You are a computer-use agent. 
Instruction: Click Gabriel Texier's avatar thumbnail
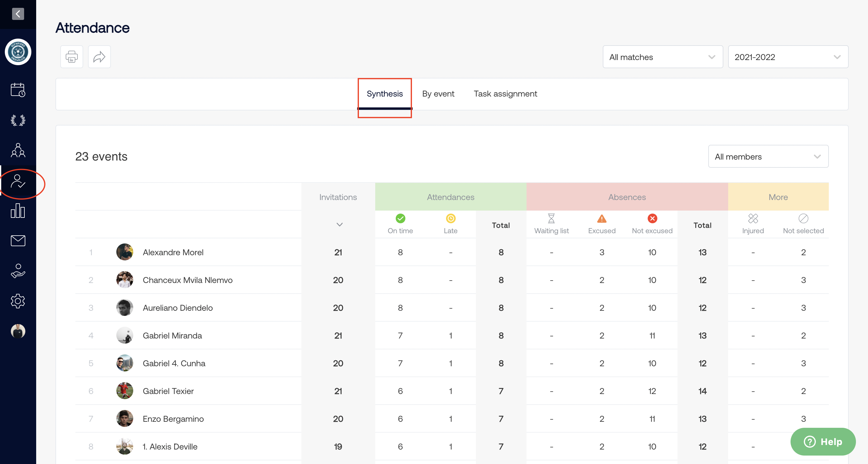[x=125, y=391]
